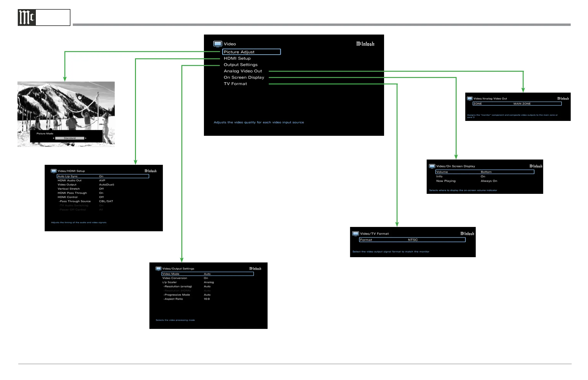Viewport: 588px width, 380px height.
Task: Click the Standard Picture Mode bar
Action: pos(70,138)
